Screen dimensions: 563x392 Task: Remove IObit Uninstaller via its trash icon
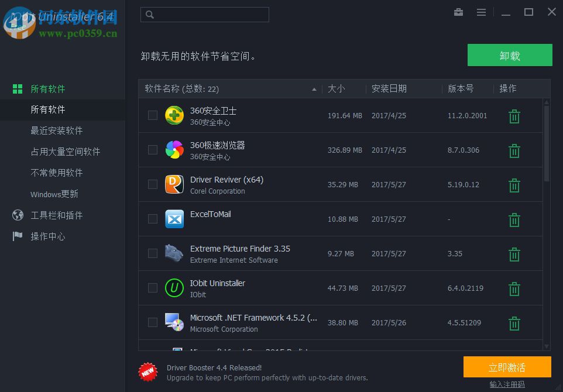pyautogui.click(x=514, y=288)
